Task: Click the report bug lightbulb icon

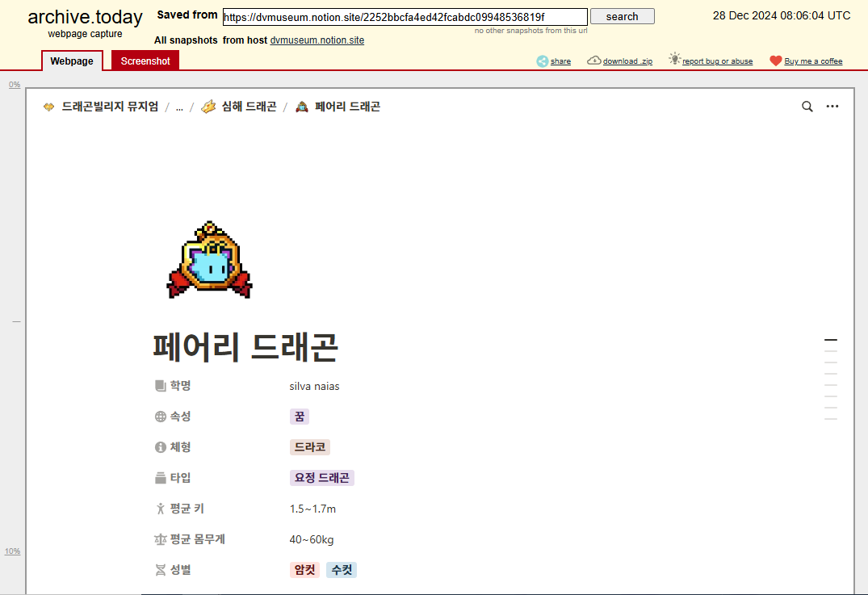Action: pyautogui.click(x=675, y=59)
